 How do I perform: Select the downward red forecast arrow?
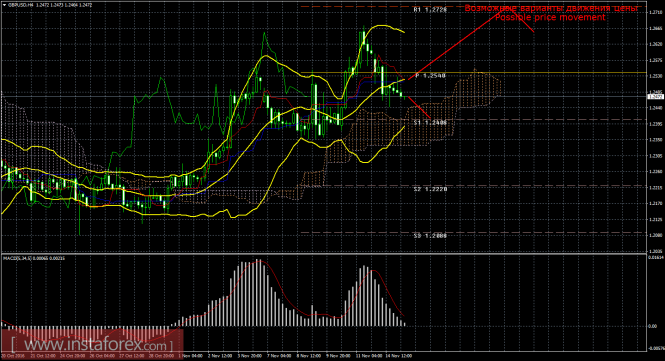(x=419, y=108)
